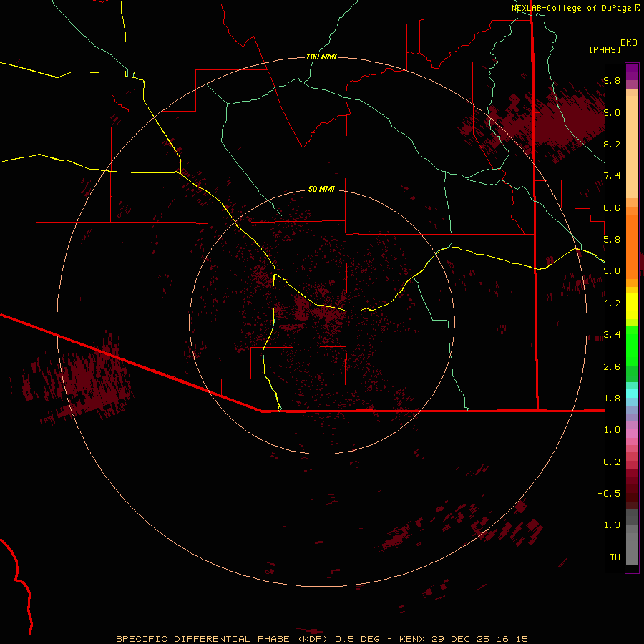Click the 6.6 scale value

tap(612, 208)
